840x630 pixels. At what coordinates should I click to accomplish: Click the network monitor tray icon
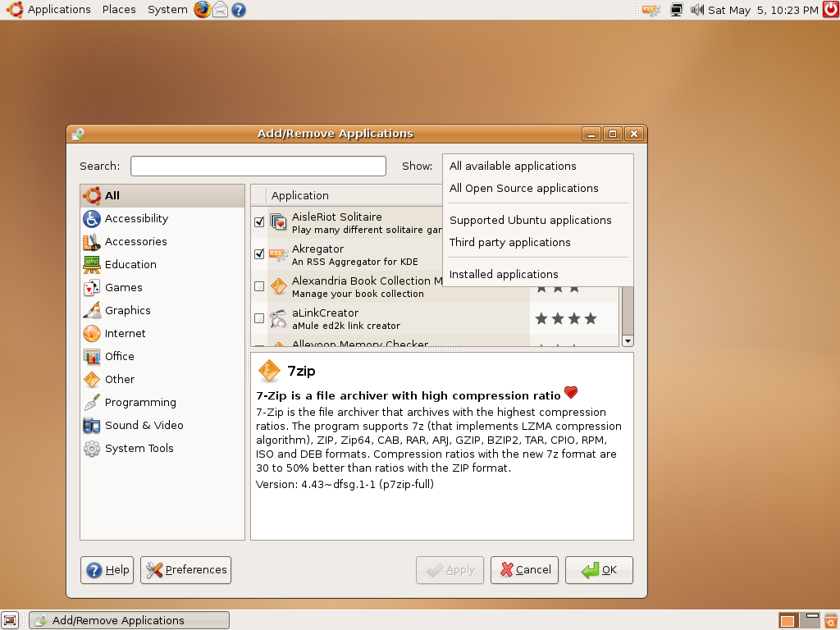[x=677, y=10]
